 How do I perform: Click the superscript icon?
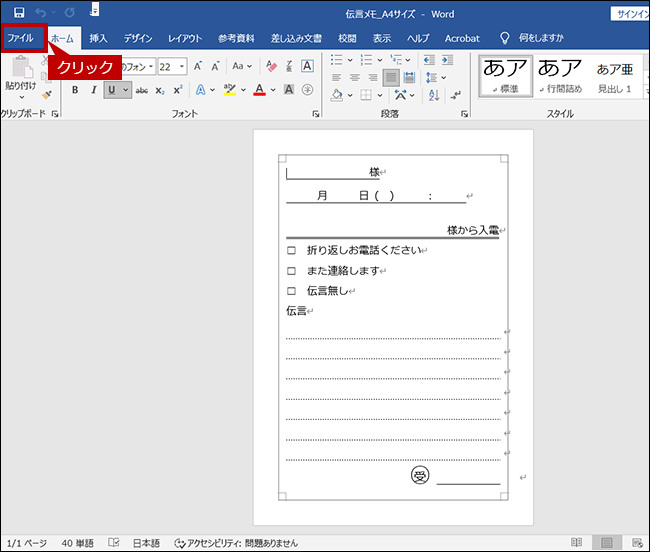click(x=177, y=91)
